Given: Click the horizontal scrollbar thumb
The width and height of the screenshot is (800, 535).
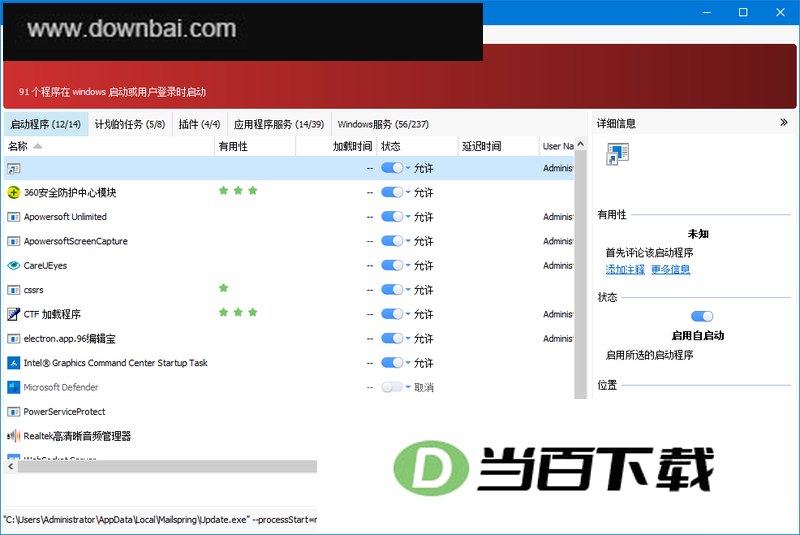Looking at the screenshot, I should [x=167, y=466].
